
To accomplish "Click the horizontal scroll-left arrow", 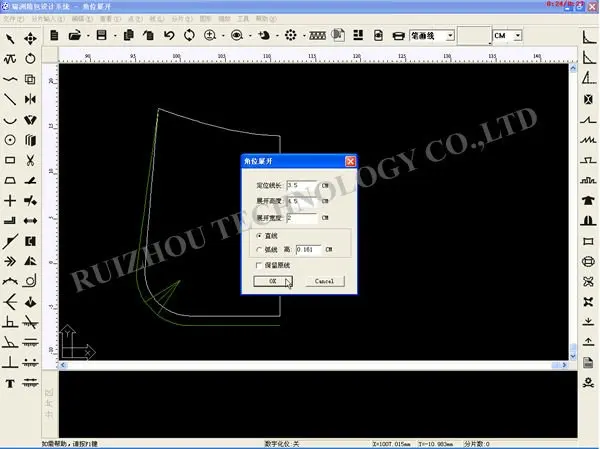I will pos(63,365).
